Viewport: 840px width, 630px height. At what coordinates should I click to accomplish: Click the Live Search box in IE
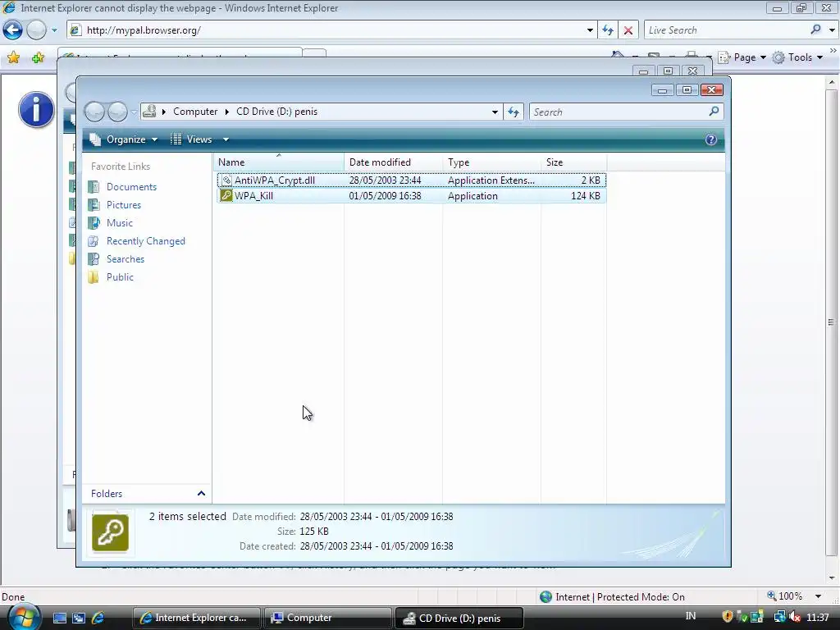726,30
